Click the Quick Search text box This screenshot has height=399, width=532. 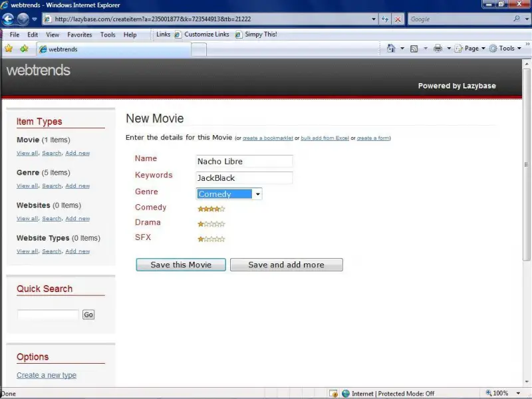(x=48, y=315)
